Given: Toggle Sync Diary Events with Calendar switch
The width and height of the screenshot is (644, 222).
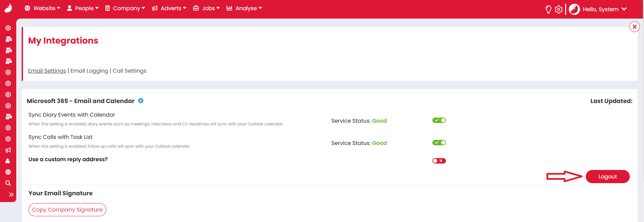Looking at the screenshot, I should pyautogui.click(x=439, y=120).
